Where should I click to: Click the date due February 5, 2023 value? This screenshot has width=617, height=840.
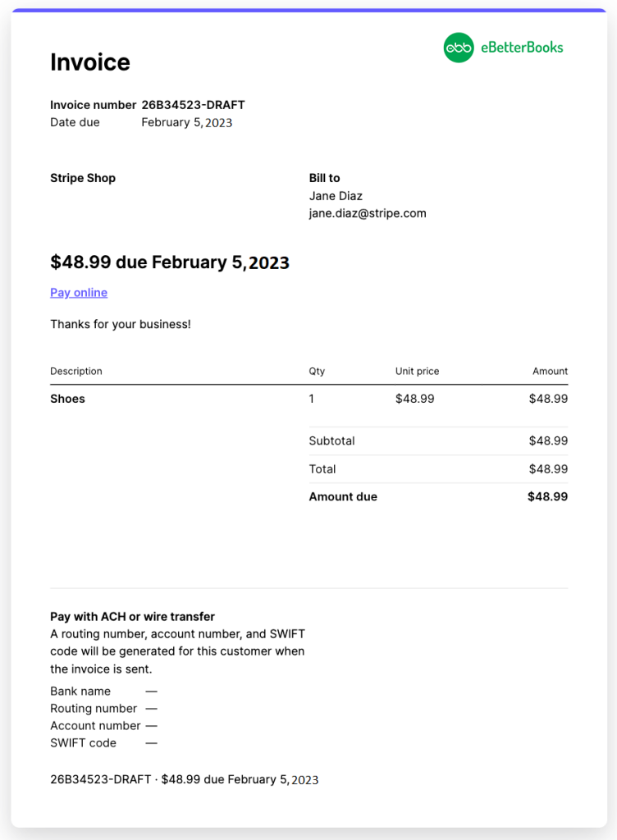(186, 123)
